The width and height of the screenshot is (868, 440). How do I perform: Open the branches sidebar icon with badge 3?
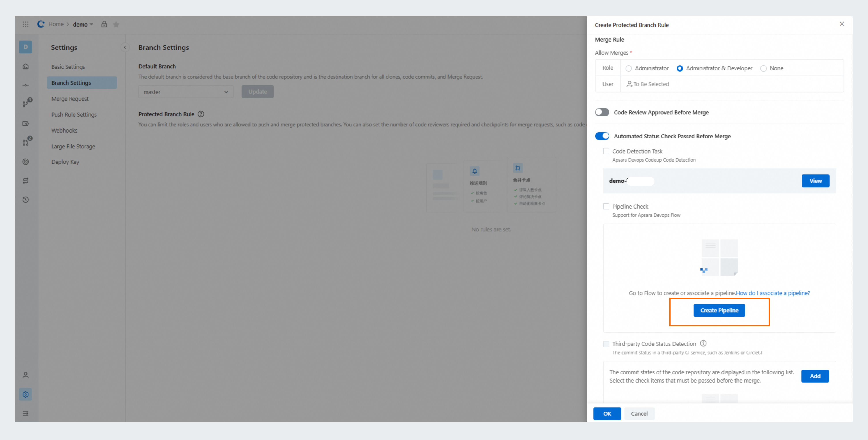click(x=26, y=103)
